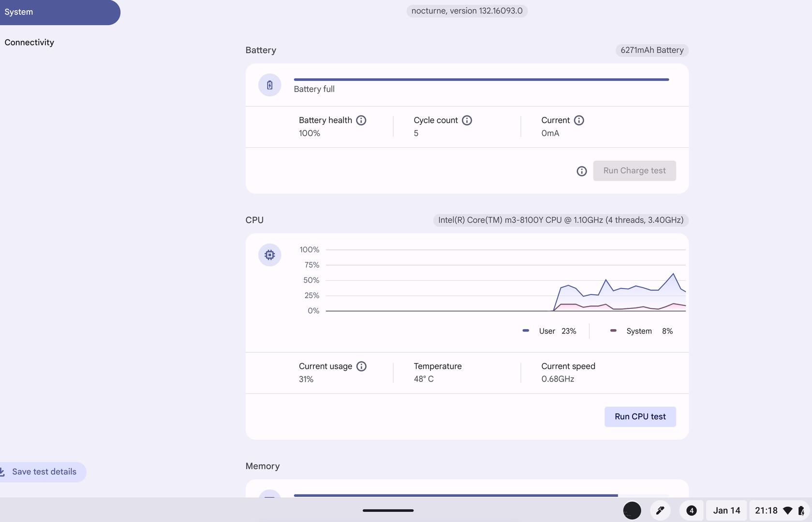Screen dimensions: 812x522
Task: Click the 6271mAh Battery chip
Action: [651, 50]
